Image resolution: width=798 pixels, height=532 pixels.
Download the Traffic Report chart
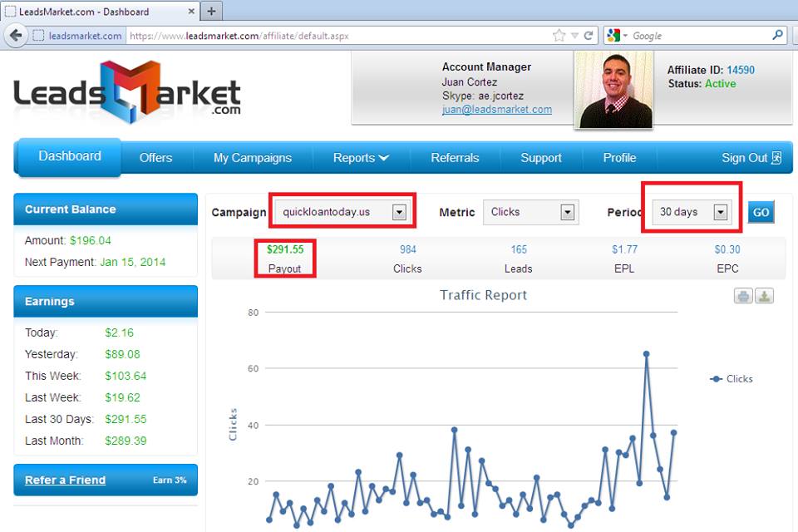[x=764, y=296]
